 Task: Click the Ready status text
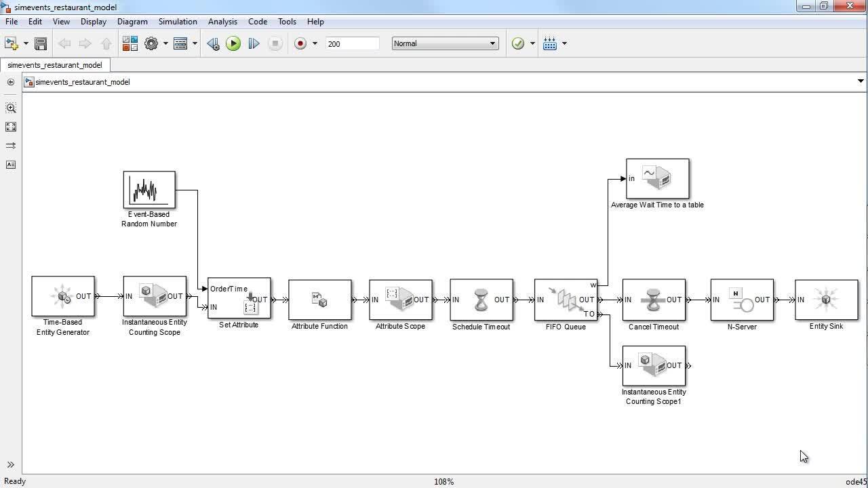pos(15,481)
